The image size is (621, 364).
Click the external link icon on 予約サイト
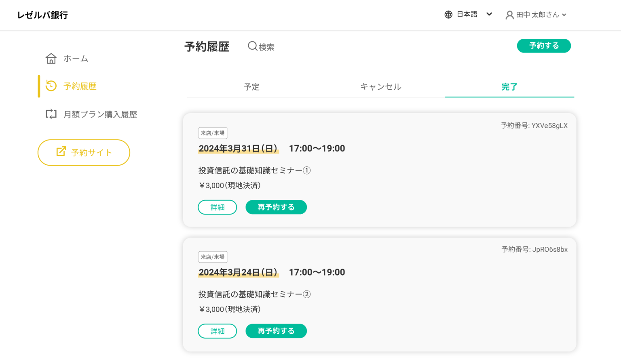click(61, 151)
